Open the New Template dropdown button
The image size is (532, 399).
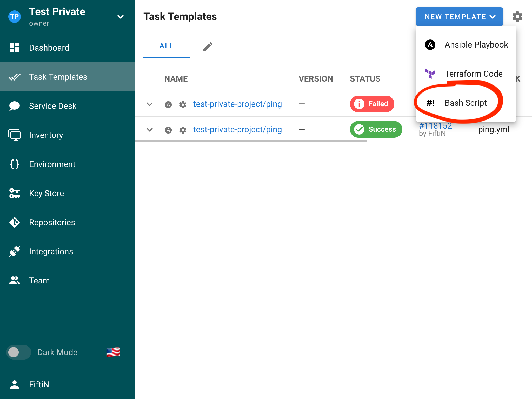[459, 17]
